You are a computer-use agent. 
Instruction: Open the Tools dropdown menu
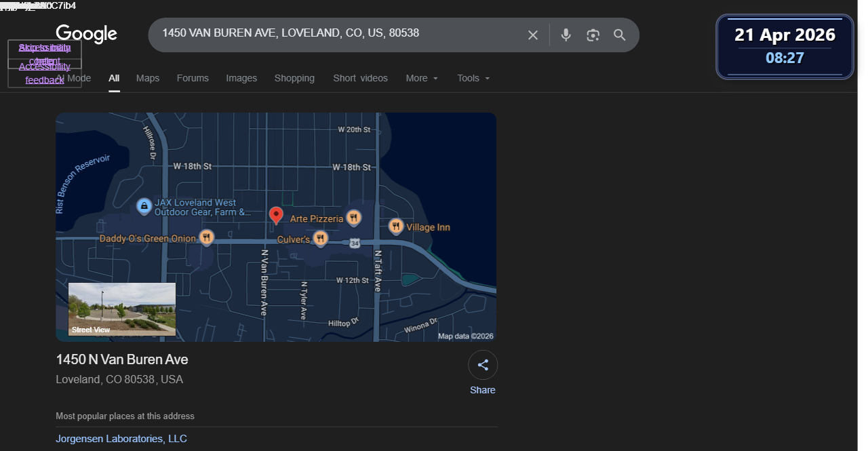pos(473,78)
